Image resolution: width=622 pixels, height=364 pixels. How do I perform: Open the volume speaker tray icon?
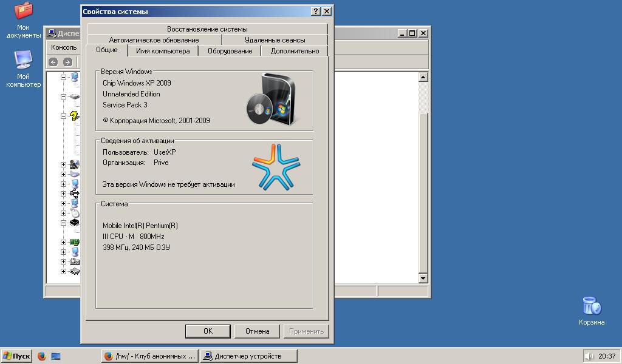[589, 356]
